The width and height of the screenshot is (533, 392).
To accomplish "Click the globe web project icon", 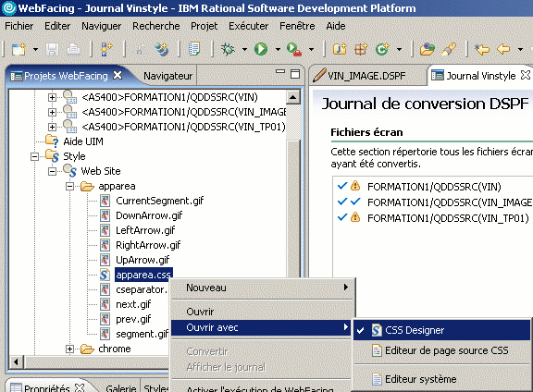I will pos(161,50).
